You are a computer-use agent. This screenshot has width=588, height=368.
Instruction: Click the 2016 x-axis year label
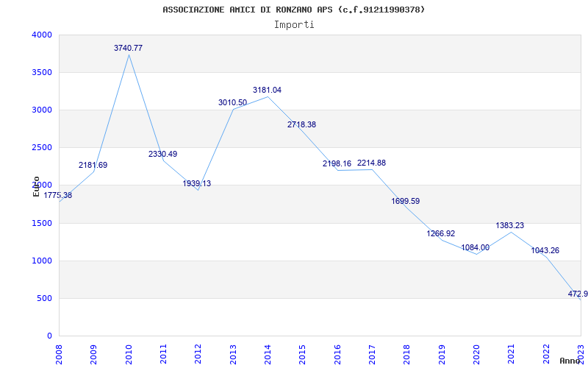pyautogui.click(x=337, y=353)
